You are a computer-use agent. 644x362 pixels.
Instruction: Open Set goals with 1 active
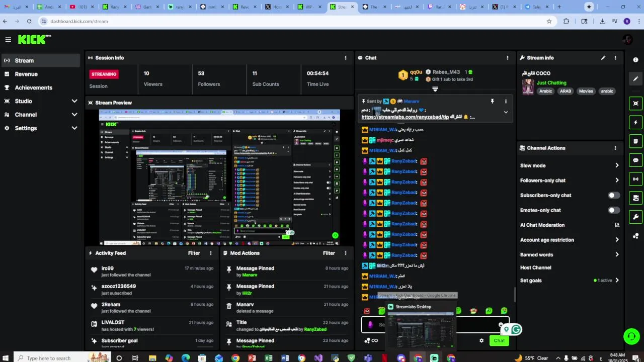point(570,281)
